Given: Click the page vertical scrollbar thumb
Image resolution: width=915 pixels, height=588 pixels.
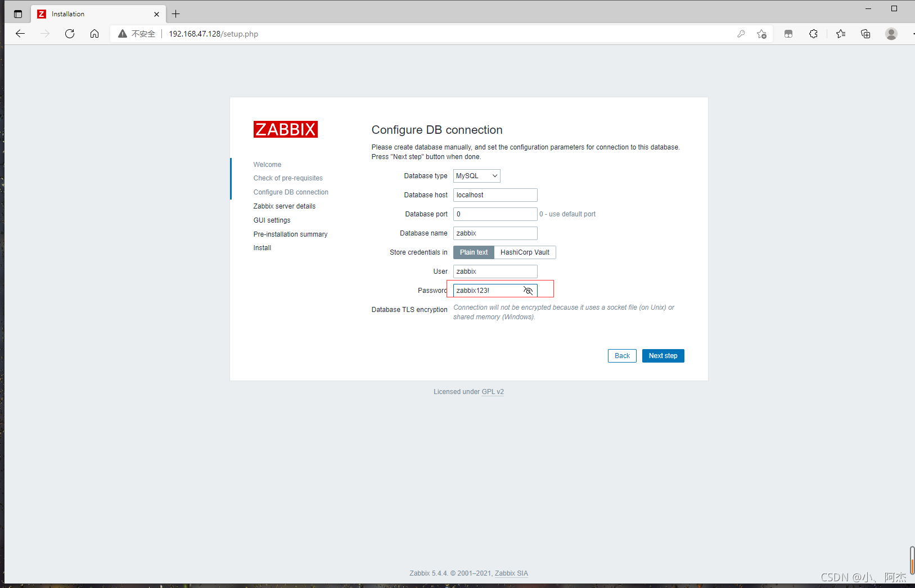Looking at the screenshot, I should coord(912,560).
